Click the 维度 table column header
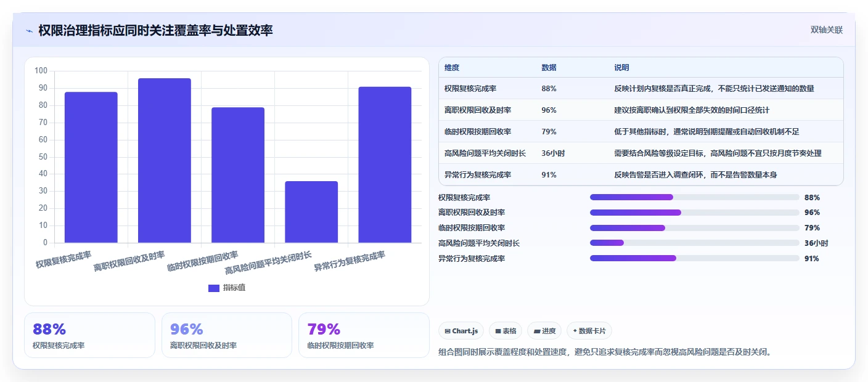The height and width of the screenshot is (382, 868). [x=452, y=68]
